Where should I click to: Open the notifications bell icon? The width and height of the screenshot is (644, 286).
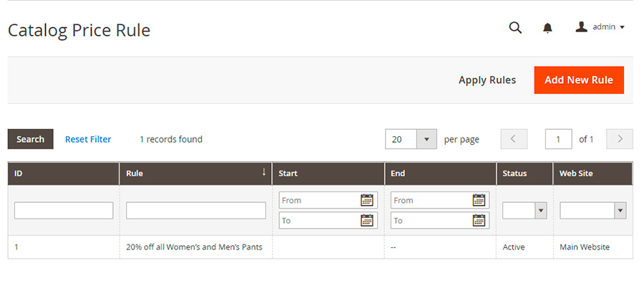[547, 28]
